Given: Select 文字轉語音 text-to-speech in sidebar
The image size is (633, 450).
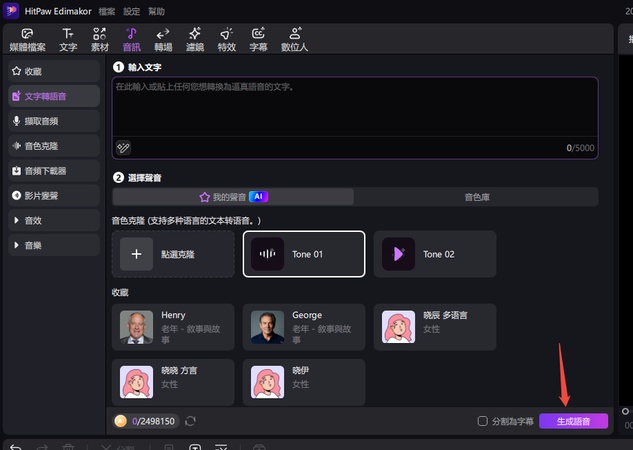Looking at the screenshot, I should [54, 96].
